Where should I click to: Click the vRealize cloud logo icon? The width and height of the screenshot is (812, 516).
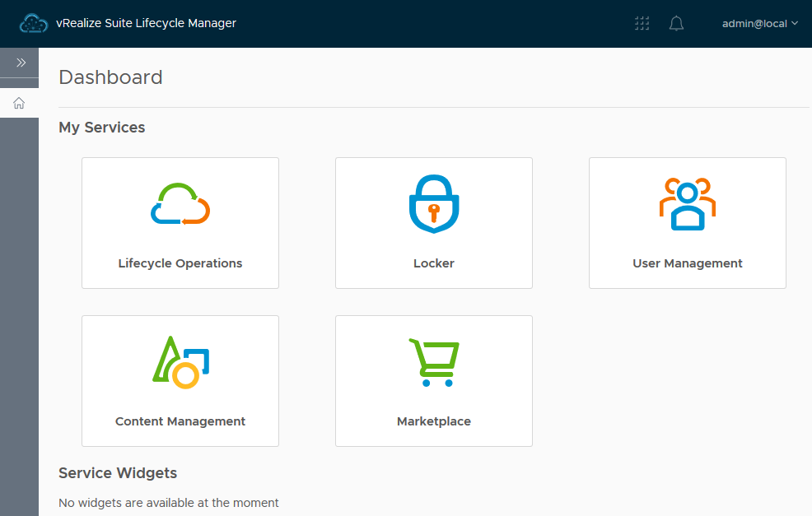[34, 23]
